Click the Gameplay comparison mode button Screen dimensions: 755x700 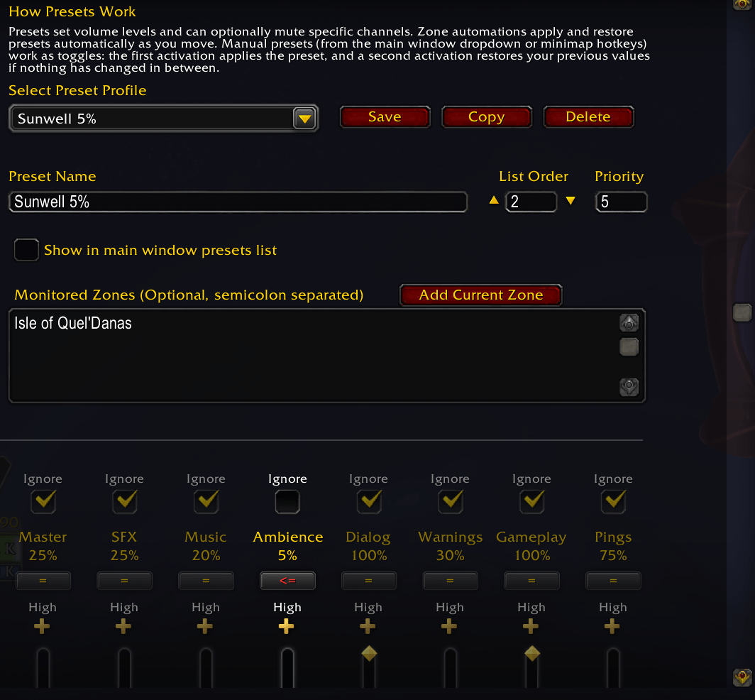(531, 581)
